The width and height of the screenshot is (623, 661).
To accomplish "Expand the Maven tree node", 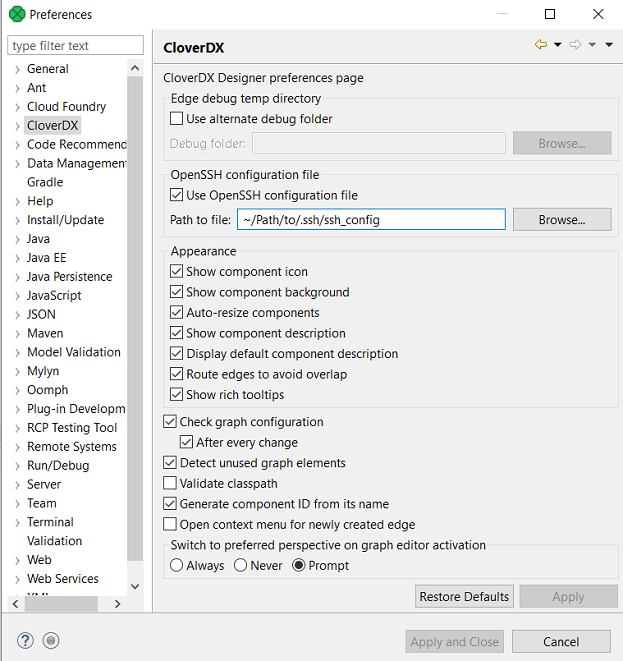I will pyautogui.click(x=17, y=334).
